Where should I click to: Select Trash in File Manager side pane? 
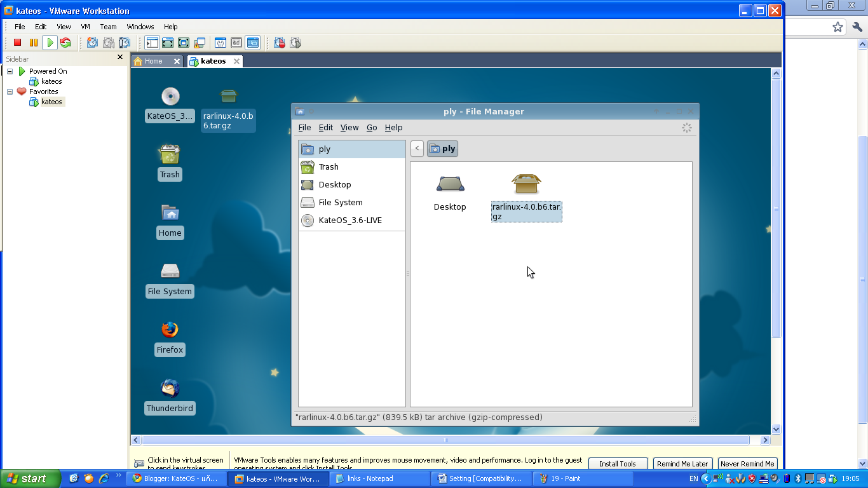(351, 167)
